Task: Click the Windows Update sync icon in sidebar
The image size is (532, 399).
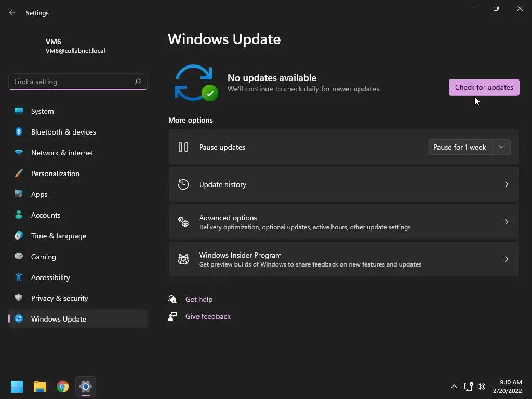Action: pos(19,318)
